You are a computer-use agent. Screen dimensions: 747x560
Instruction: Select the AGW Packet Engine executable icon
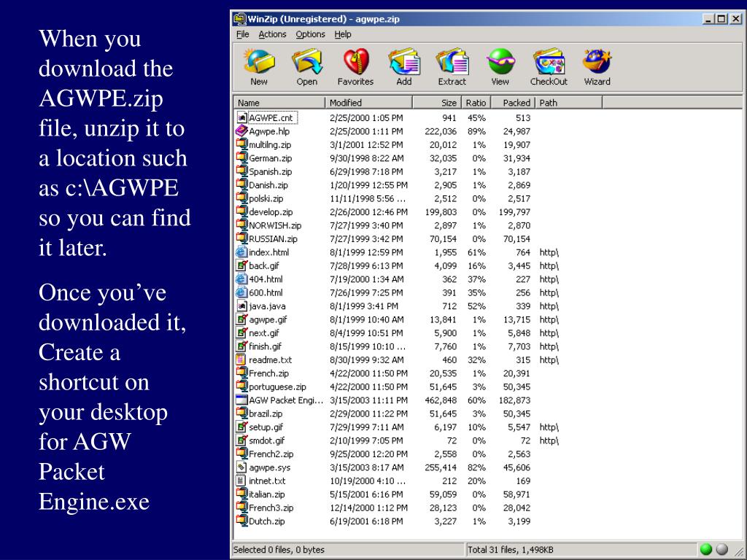coord(241,400)
